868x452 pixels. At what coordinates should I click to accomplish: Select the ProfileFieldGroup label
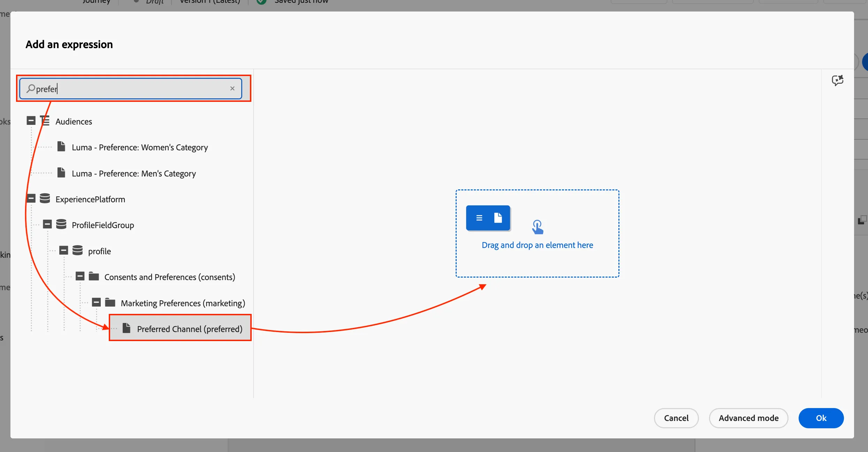tap(103, 225)
